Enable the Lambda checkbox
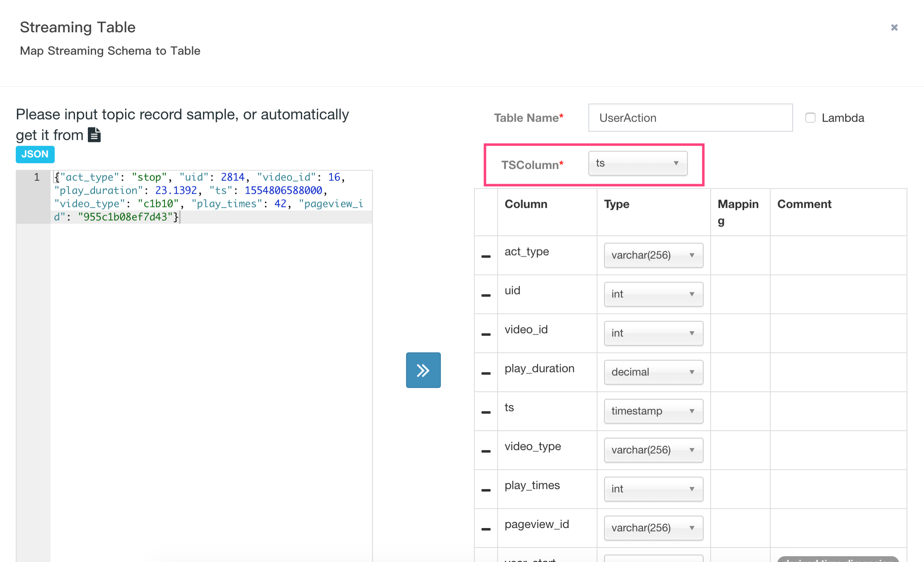 (x=810, y=118)
